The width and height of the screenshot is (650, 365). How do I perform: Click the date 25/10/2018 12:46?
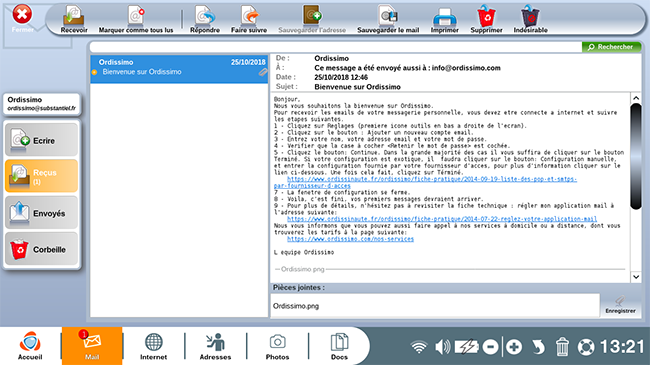click(x=341, y=78)
